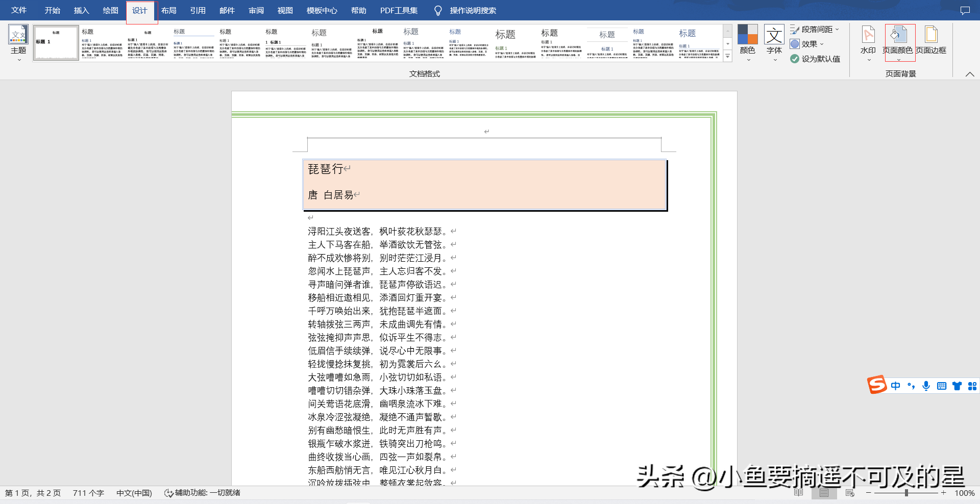Click the zoom slider handle
Screen dimensions: 980x504
(x=906, y=493)
